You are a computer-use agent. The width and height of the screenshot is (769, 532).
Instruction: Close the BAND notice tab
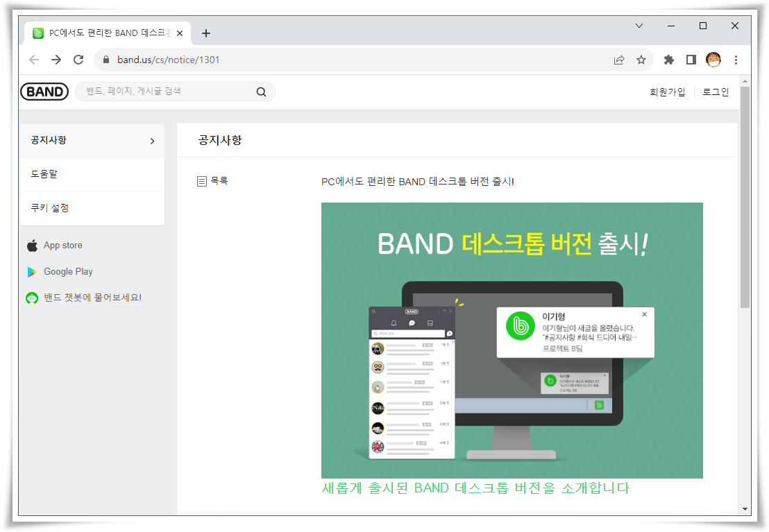coord(180,33)
